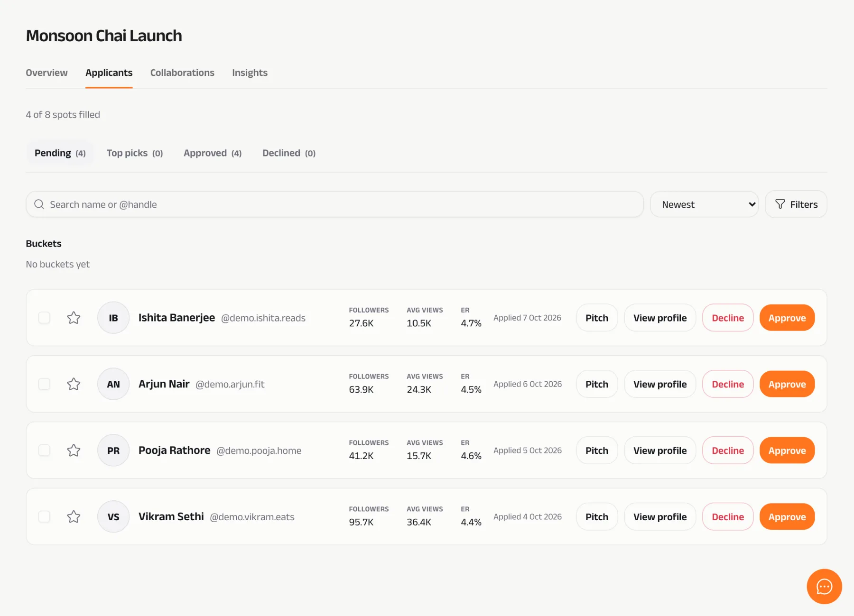Image resolution: width=854 pixels, height=616 pixels.
Task: Open the chat support bubble
Action: coord(824,587)
